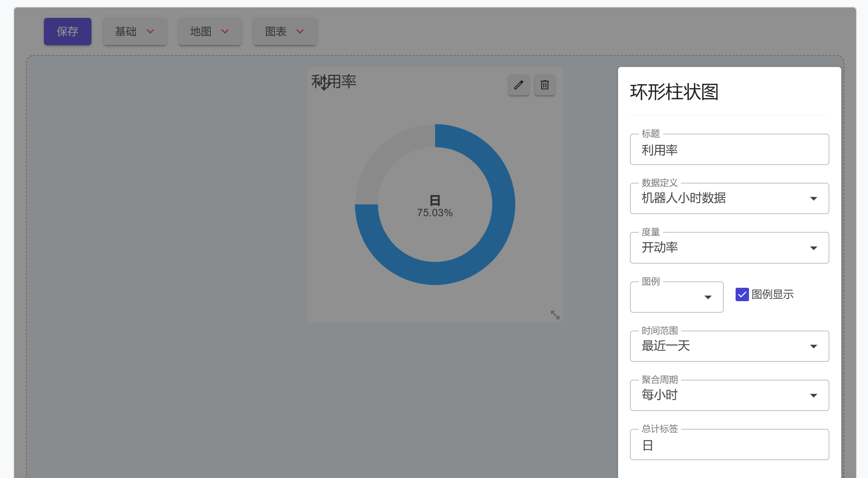Open the 图表 dropdown menu

pos(284,32)
